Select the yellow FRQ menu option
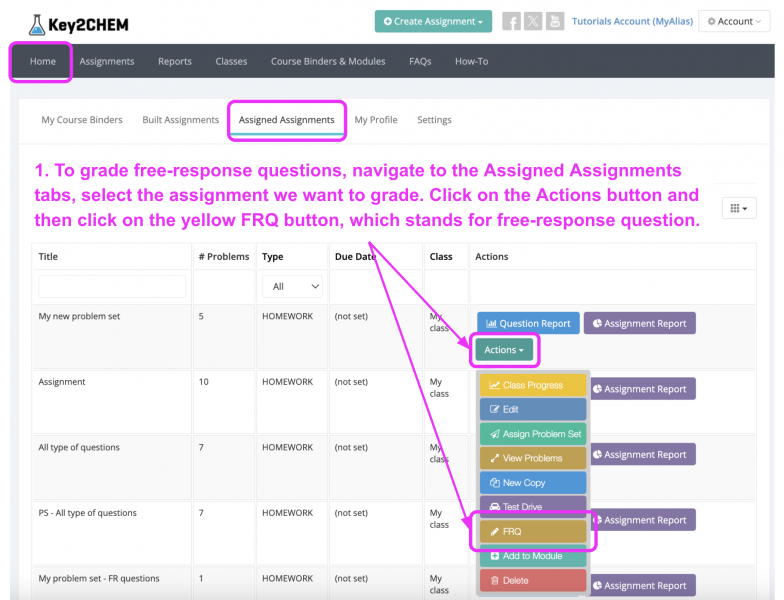784x600 pixels. tap(533, 531)
